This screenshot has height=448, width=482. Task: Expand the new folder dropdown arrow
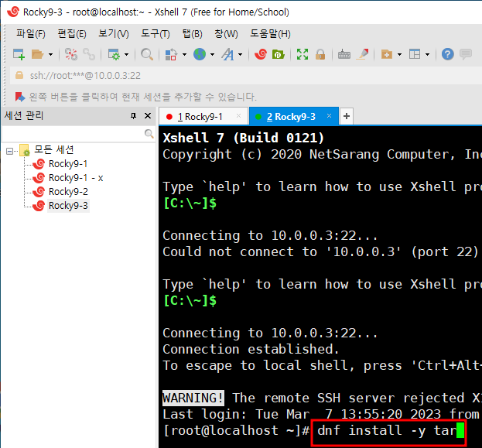click(x=400, y=55)
